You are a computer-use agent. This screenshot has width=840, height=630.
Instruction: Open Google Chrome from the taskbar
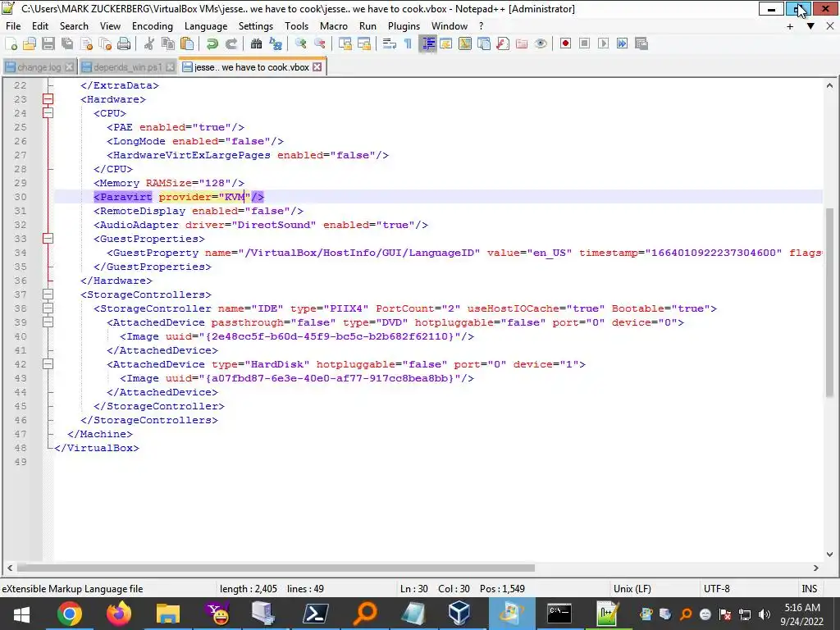click(70, 614)
